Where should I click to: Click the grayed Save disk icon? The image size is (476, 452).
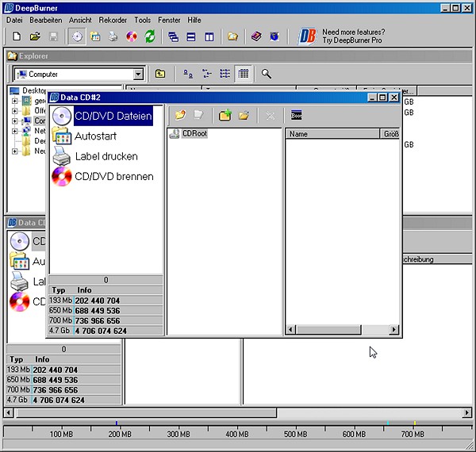[53, 36]
